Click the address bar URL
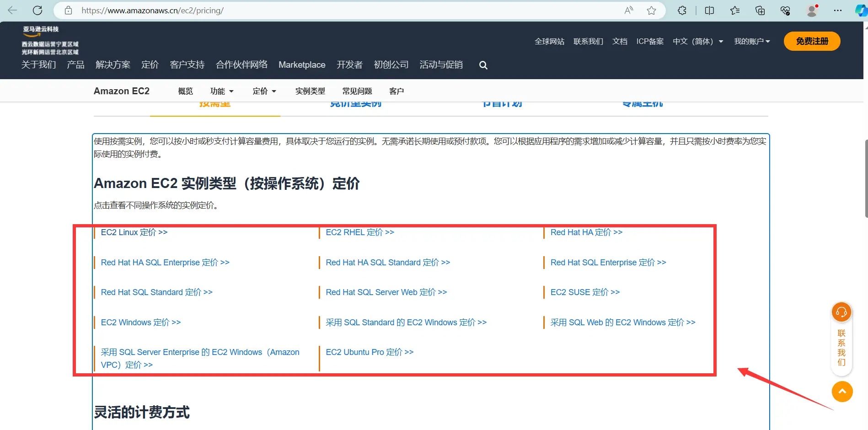This screenshot has width=868, height=430. click(152, 11)
